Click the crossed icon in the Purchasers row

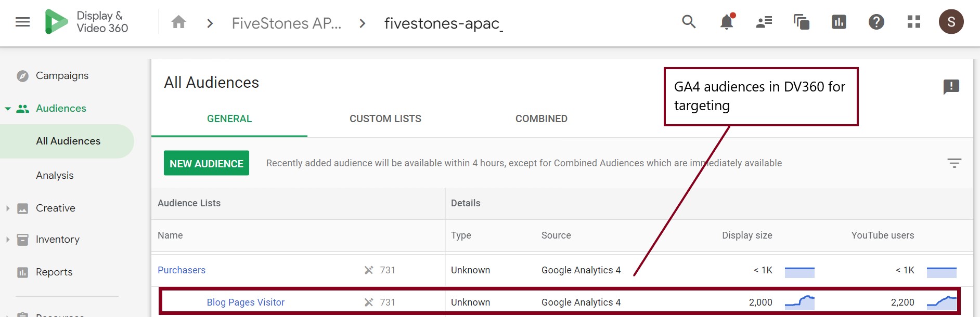369,270
